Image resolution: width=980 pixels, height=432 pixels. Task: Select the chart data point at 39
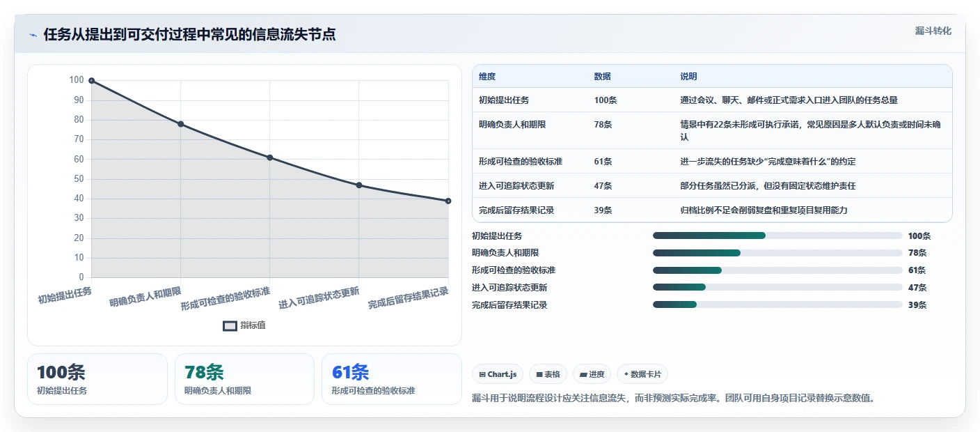click(x=448, y=201)
